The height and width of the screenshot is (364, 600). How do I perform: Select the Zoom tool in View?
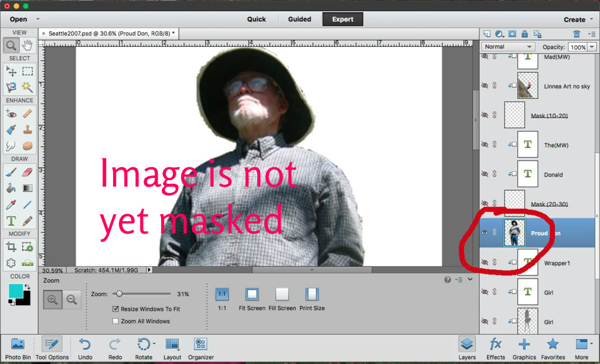click(11, 46)
